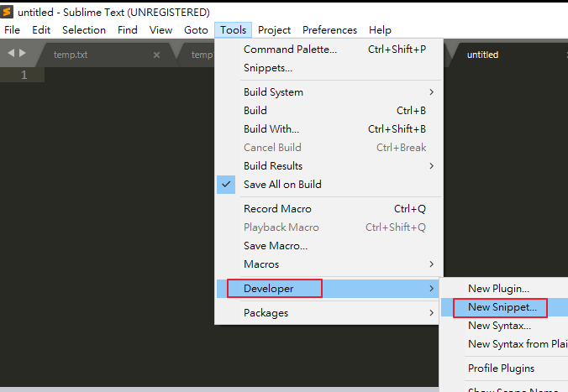
Task: Click the Cancel Build menu entry
Action: (329, 148)
